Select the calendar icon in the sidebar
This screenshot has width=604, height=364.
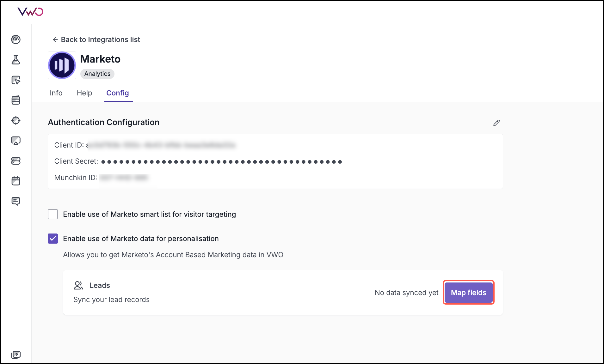coord(16,181)
